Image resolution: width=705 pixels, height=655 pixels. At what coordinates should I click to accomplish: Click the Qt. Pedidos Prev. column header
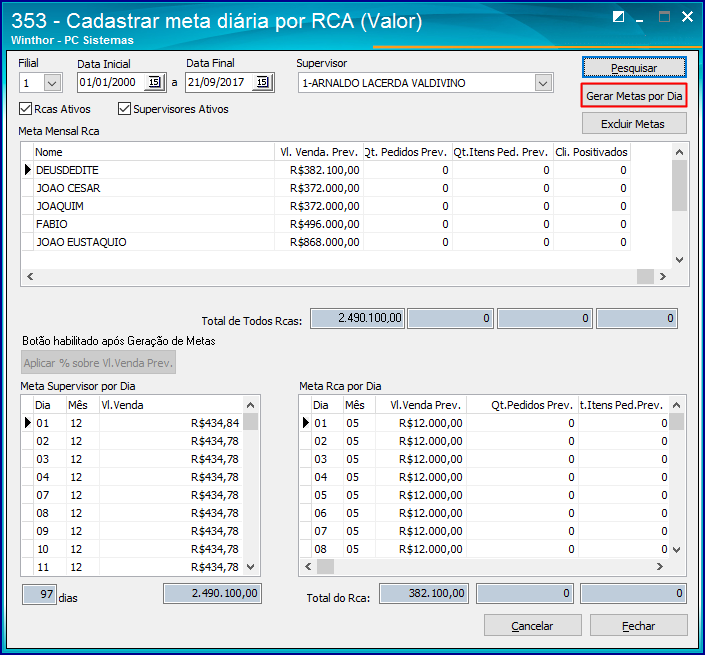coord(407,152)
